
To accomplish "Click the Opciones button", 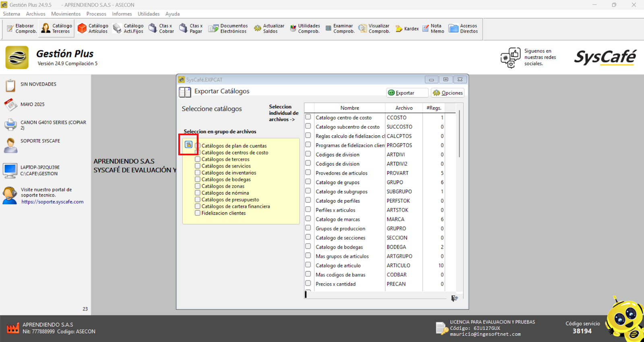I will click(448, 93).
